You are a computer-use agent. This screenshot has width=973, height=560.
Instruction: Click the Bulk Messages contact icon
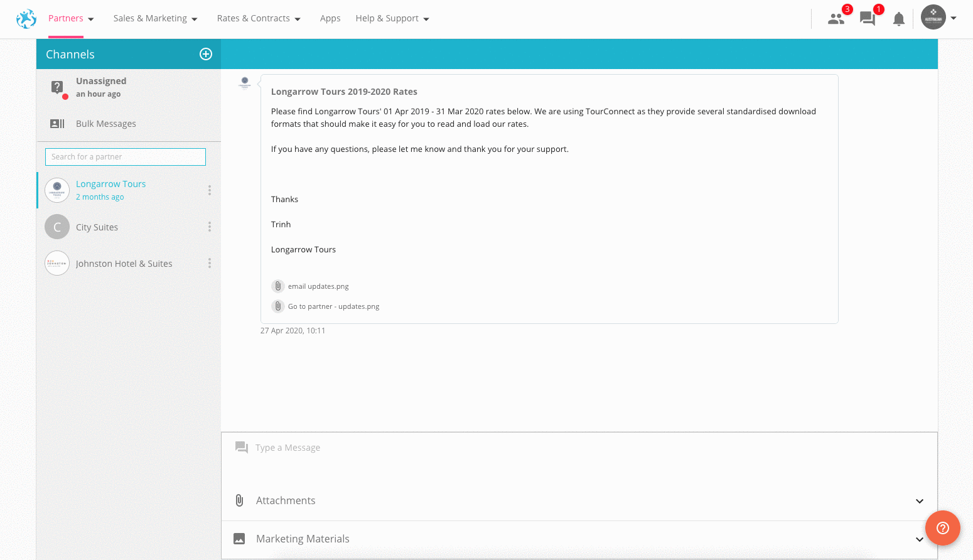click(57, 124)
